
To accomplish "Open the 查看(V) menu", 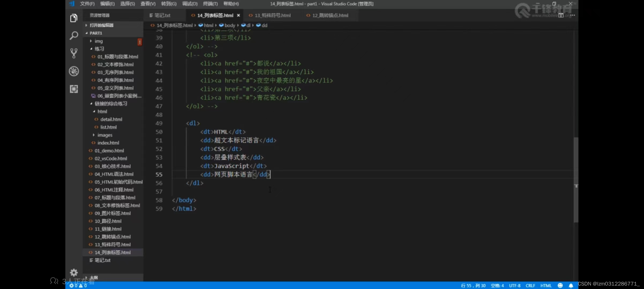I will click(x=148, y=4).
